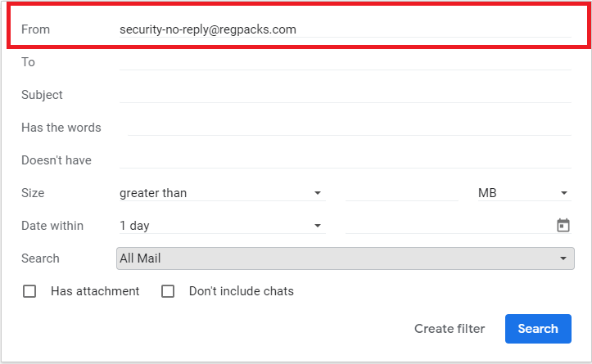
Task: Focus the Subject input field
Action: tap(345, 95)
